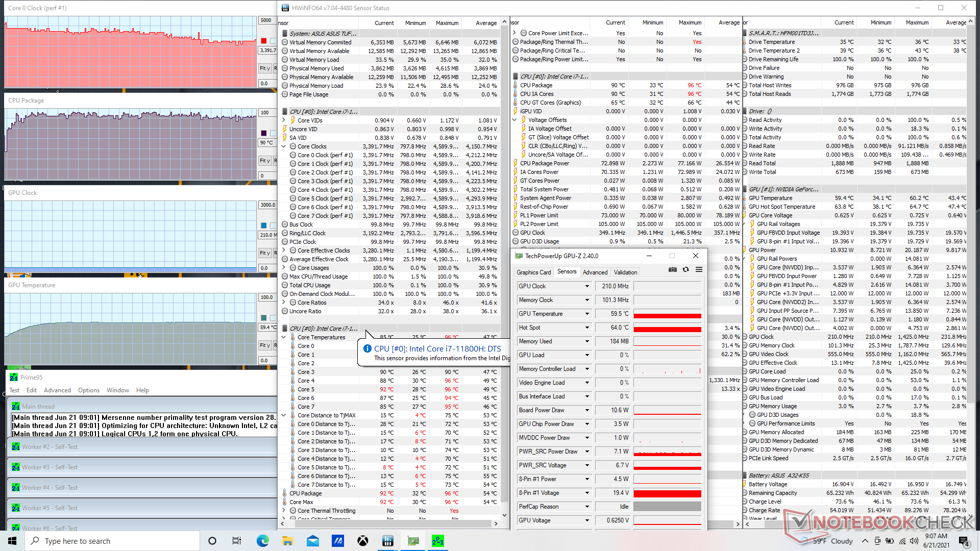Screen dimensions: 980x551
Task: Collapse the Core Clocks tree node
Action: point(284,146)
